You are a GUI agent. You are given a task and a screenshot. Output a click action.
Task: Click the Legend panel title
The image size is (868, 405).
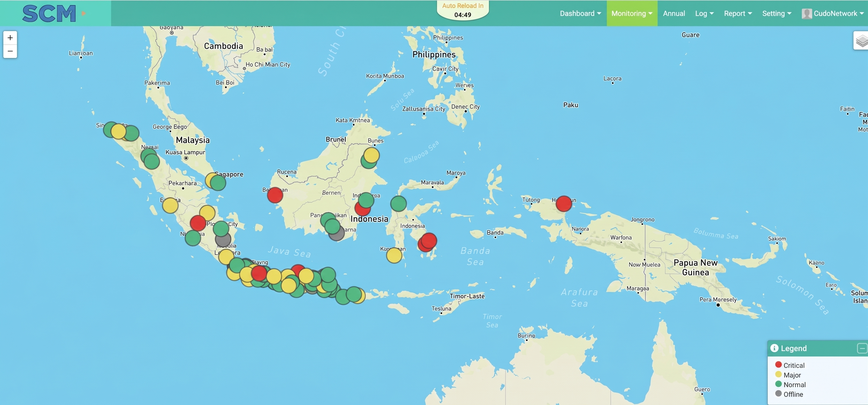[793, 348]
